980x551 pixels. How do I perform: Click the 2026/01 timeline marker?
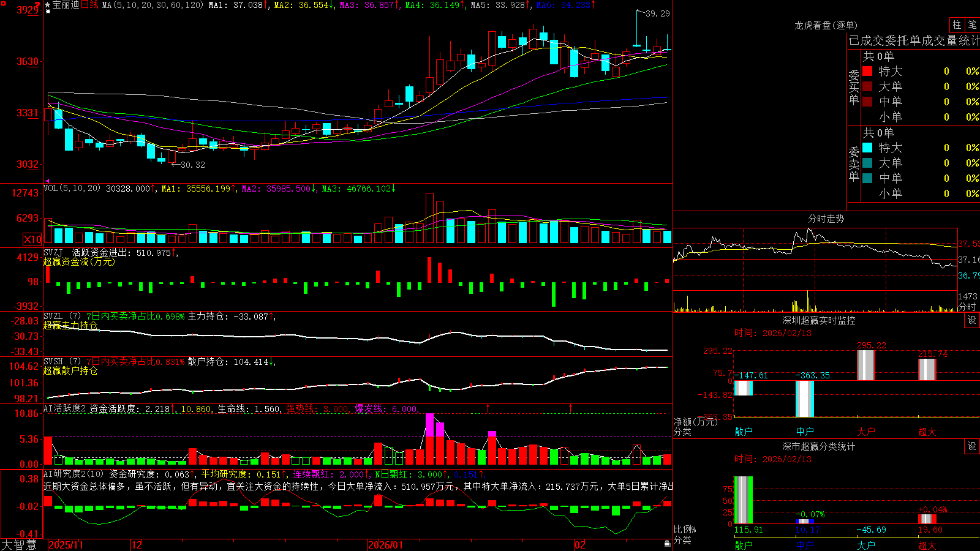tap(385, 545)
